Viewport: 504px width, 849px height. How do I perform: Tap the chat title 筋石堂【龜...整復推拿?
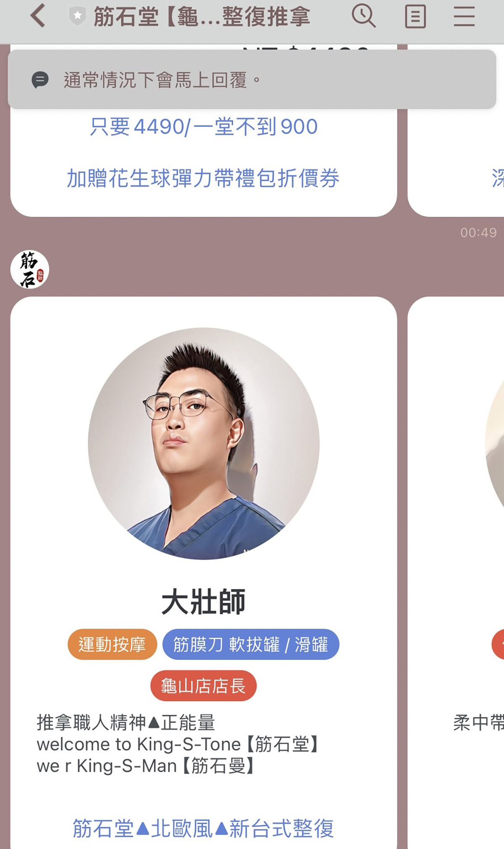[202, 17]
